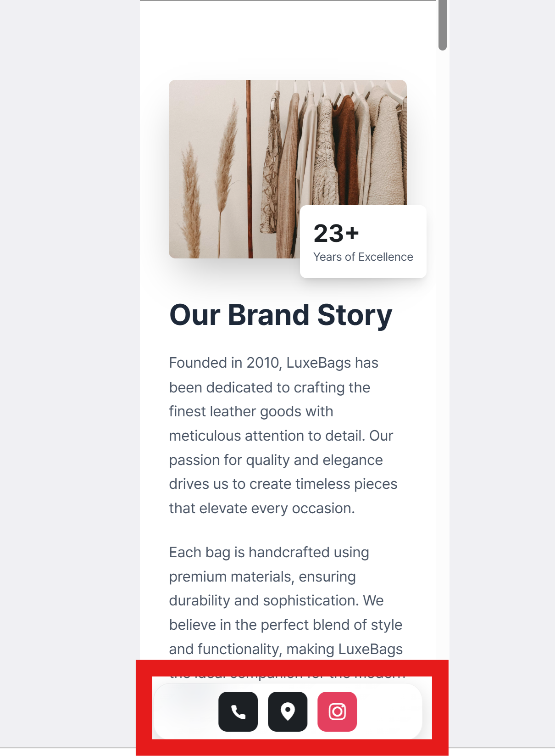Click "premium materials" in the second paragraph
This screenshot has height=756, width=555.
(231, 577)
